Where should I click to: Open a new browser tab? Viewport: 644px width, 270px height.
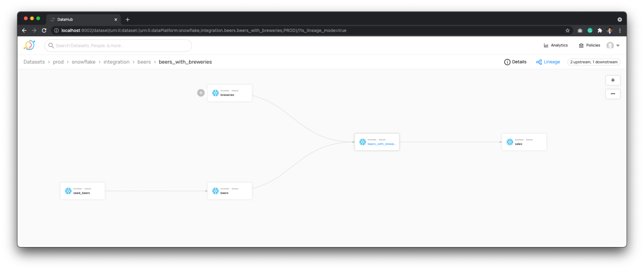(127, 19)
